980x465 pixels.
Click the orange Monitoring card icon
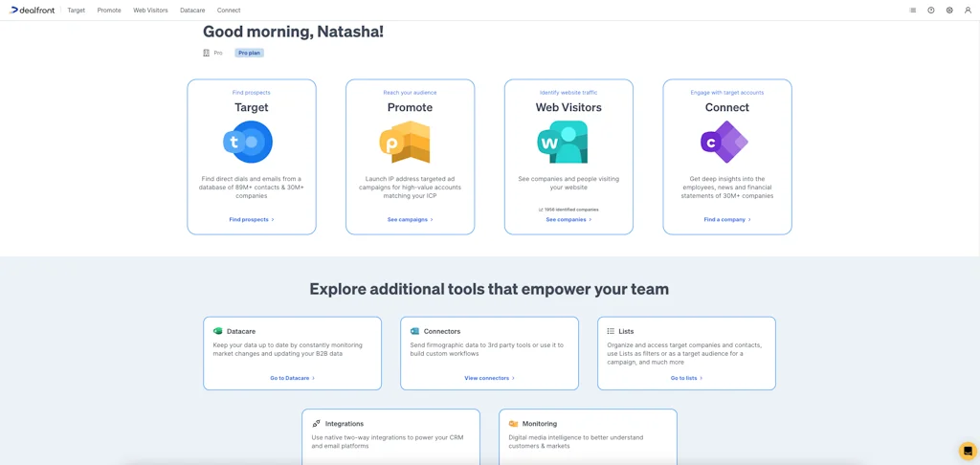point(513,423)
